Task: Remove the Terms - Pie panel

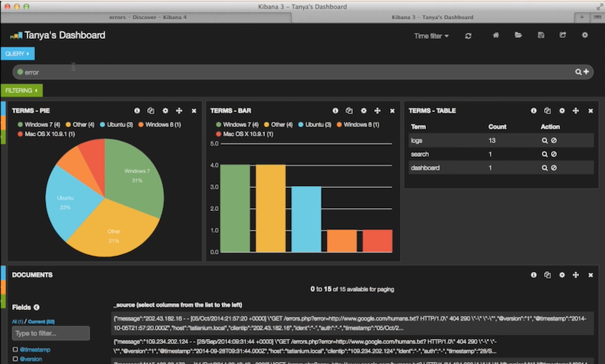Action: [194, 111]
